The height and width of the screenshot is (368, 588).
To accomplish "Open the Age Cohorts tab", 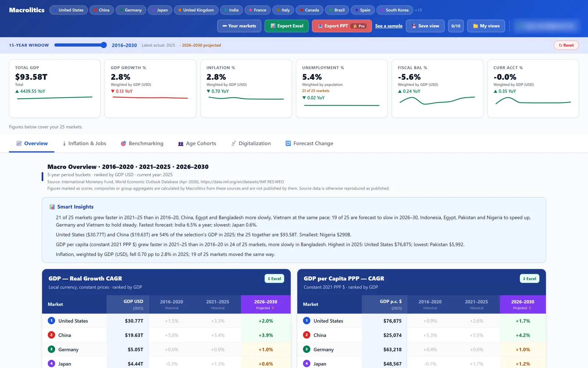I will [197, 144].
